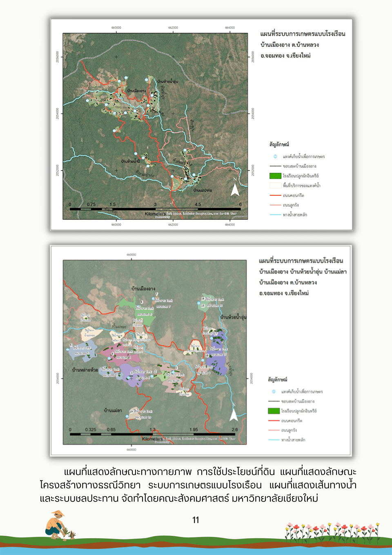Click the red concrete road line in top legend
This screenshot has height=555, width=392.
tap(275, 195)
